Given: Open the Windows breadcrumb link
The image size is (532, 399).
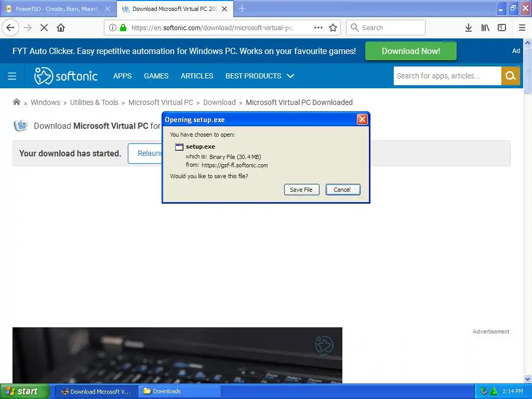Looking at the screenshot, I should 46,102.
